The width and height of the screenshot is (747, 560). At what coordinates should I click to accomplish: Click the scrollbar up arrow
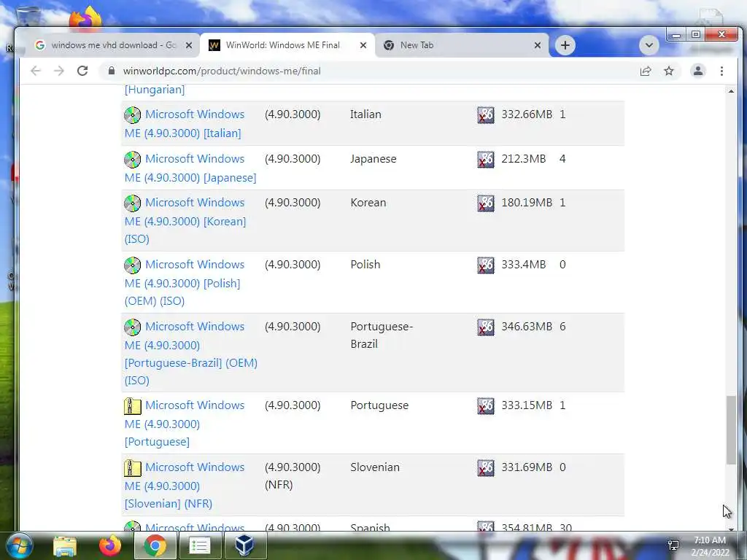[731, 91]
